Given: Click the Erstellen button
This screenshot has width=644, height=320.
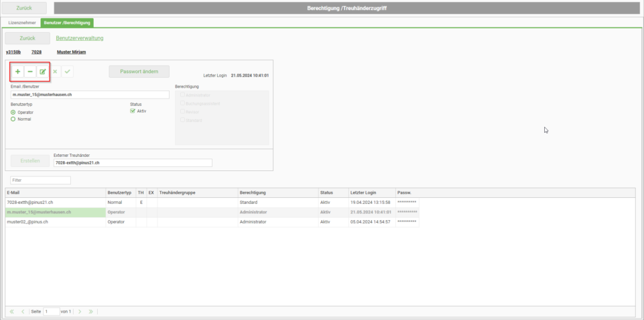Looking at the screenshot, I should pos(30,161).
